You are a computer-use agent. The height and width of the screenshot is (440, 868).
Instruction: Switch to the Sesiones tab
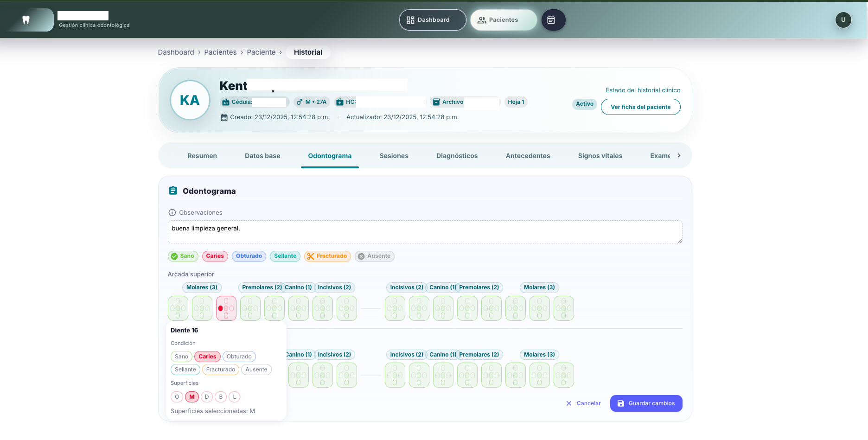394,156
